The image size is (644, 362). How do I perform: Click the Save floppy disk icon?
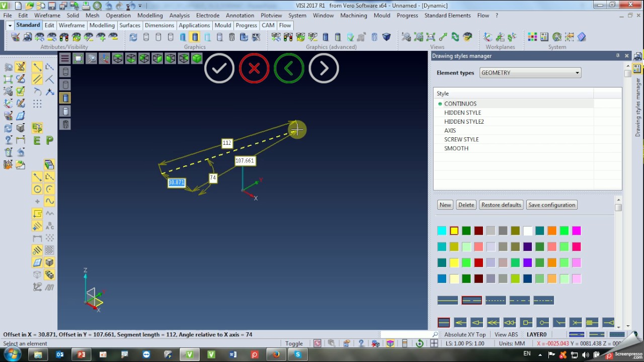[x=51, y=6]
